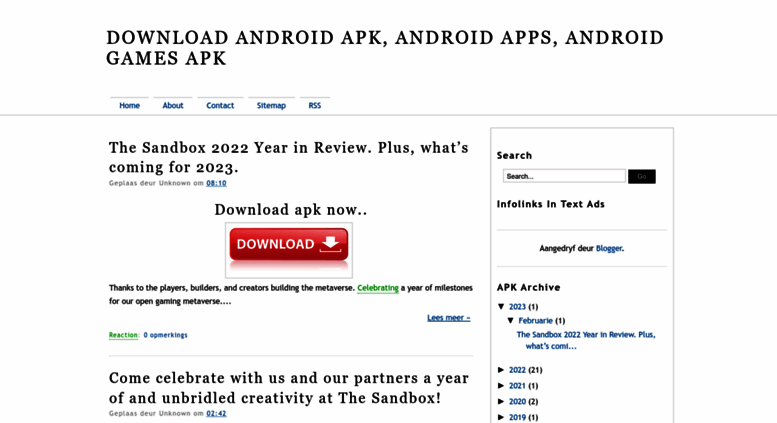Click the green Reaction link

point(123,335)
